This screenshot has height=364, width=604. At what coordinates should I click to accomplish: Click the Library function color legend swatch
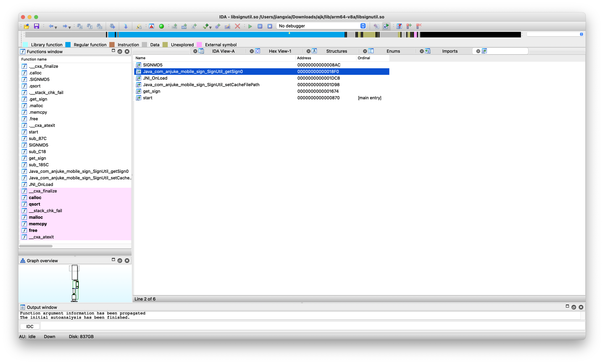click(x=25, y=45)
